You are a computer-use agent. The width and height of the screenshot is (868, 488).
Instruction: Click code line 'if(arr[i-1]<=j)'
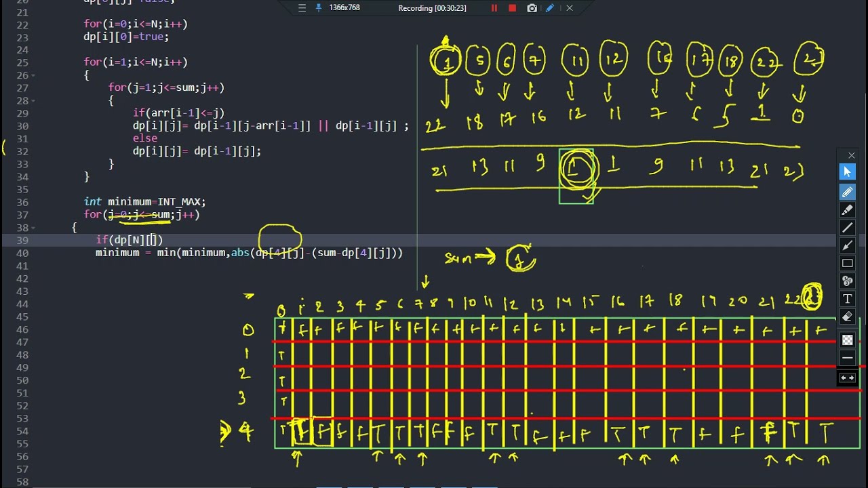click(178, 113)
